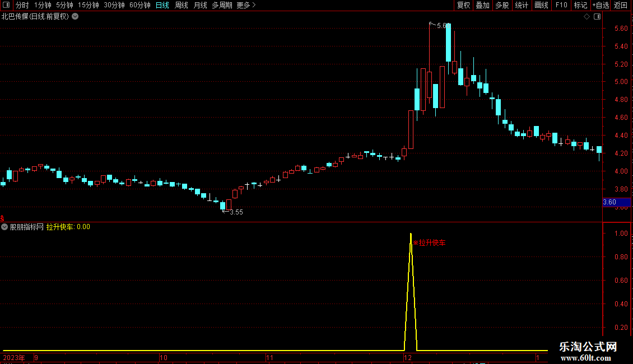Image resolution: width=633 pixels, height=364 pixels.
Task: Select the 15分钟 period tab
Action: (89, 5)
